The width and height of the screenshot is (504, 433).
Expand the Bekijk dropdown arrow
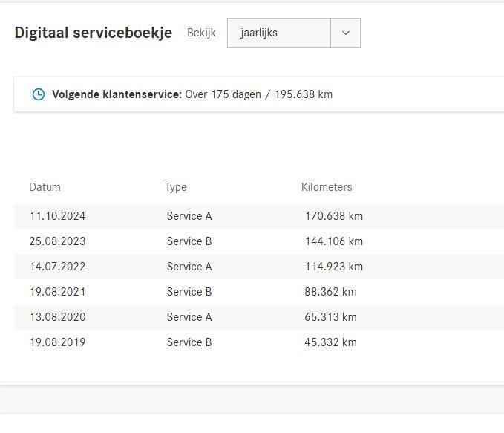click(x=345, y=33)
